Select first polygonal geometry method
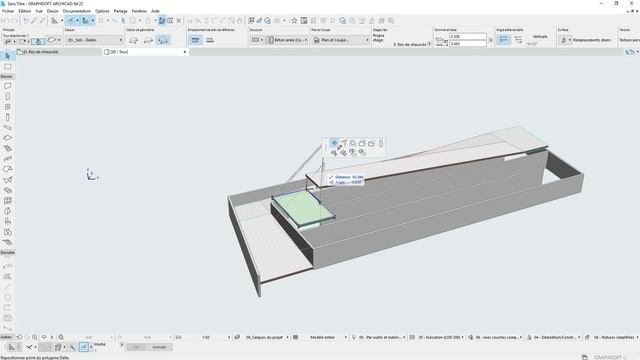 [x=133, y=40]
